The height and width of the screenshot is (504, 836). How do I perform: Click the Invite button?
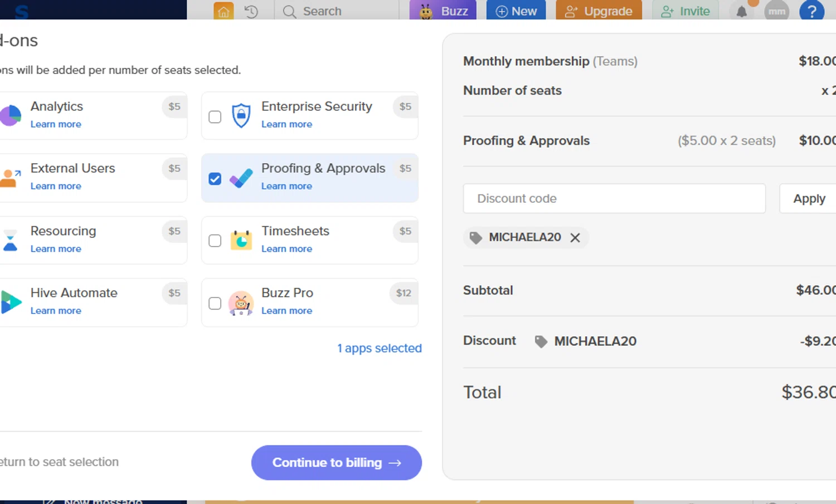click(x=685, y=11)
